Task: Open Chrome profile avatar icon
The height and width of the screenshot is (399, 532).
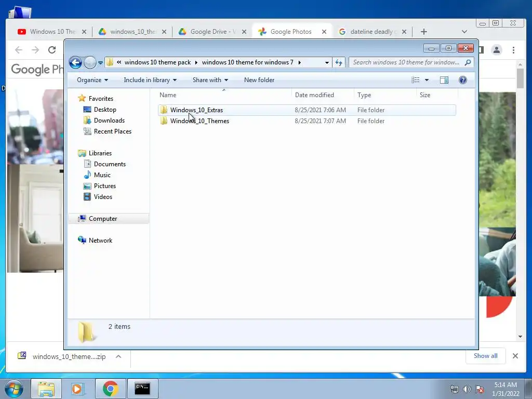Action: [497, 50]
